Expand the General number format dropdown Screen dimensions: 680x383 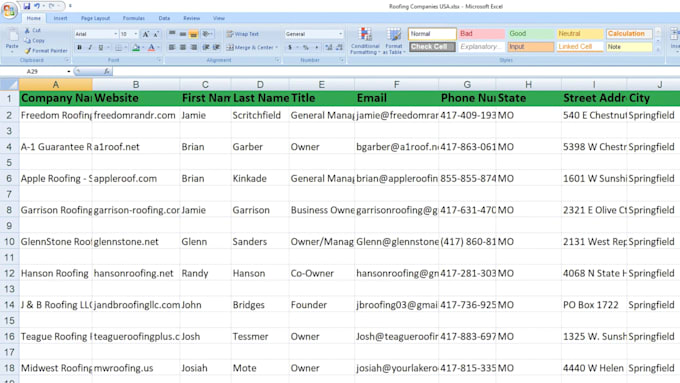[x=340, y=34]
